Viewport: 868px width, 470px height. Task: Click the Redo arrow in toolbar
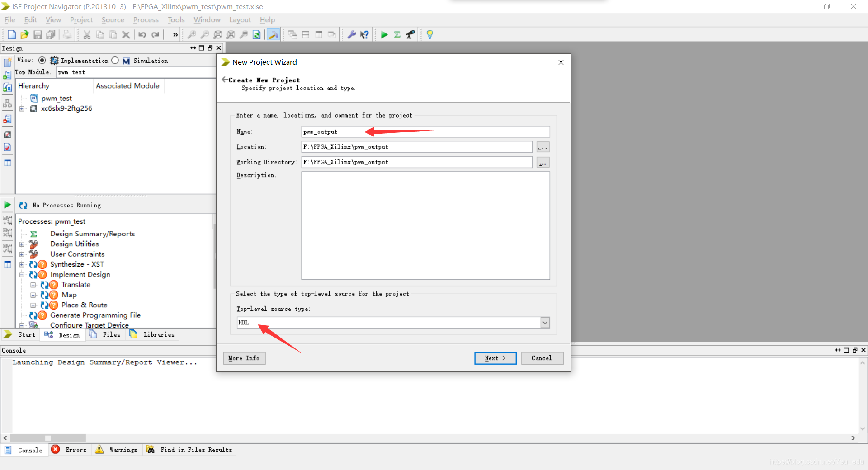[x=155, y=35]
